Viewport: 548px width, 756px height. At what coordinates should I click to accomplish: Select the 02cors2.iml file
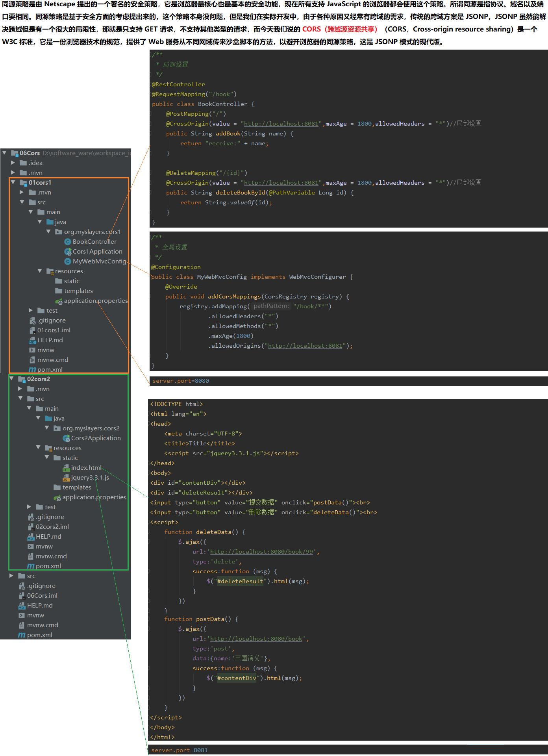[52, 527]
